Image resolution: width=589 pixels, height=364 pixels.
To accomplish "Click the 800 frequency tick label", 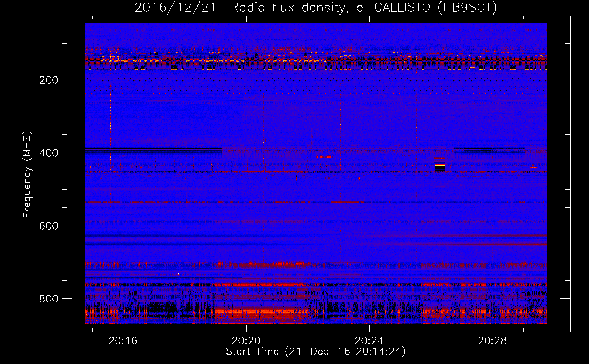I will [49, 299].
